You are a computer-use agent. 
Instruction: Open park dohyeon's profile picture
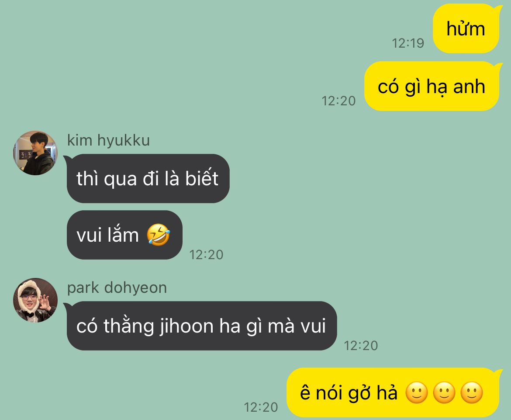tap(35, 300)
